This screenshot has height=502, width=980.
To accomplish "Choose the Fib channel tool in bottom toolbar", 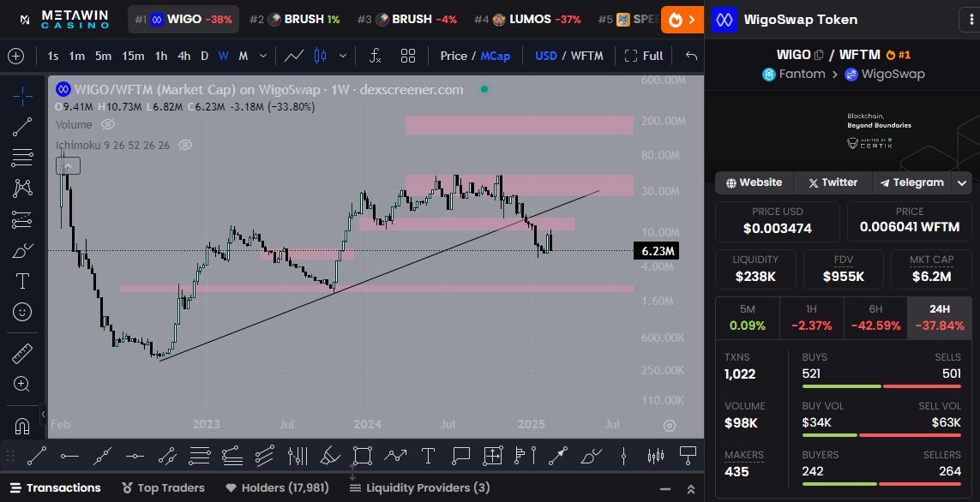I will pos(264,457).
